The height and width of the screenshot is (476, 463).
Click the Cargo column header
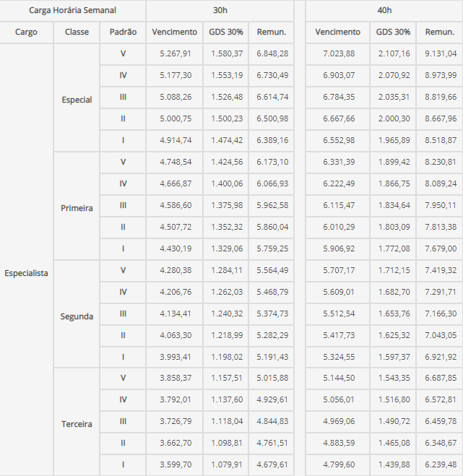(x=26, y=32)
